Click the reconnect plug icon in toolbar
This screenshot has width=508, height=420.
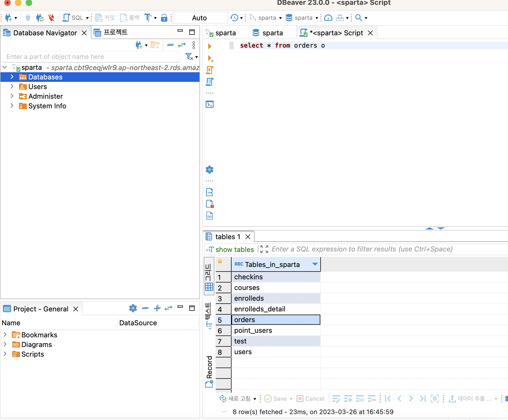point(40,18)
